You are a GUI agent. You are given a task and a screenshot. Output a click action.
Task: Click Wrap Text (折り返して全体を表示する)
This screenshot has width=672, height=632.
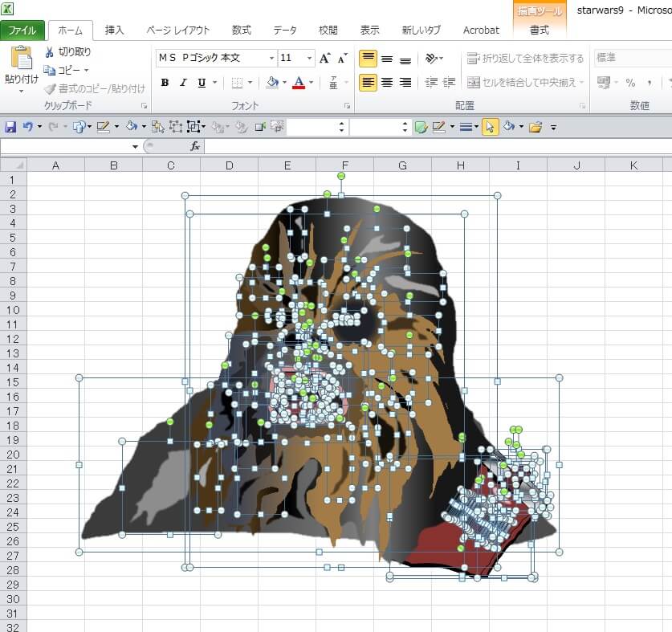(x=525, y=59)
